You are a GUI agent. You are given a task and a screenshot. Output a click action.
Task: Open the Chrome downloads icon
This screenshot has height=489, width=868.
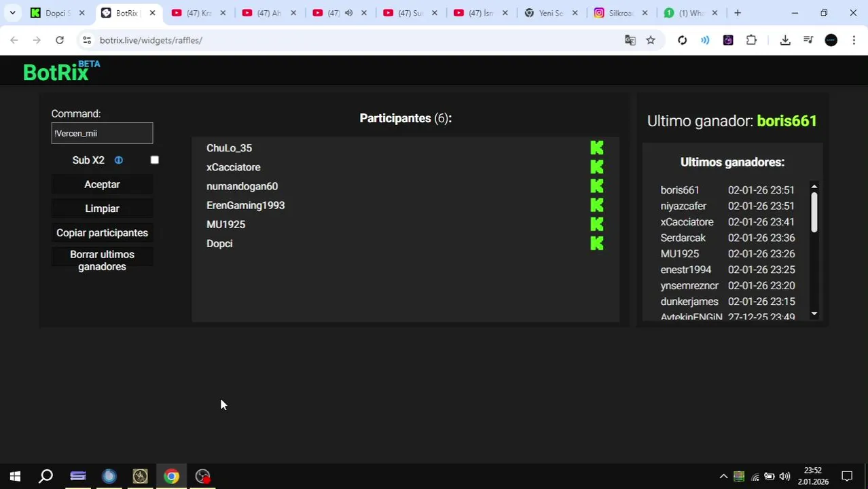(x=785, y=40)
